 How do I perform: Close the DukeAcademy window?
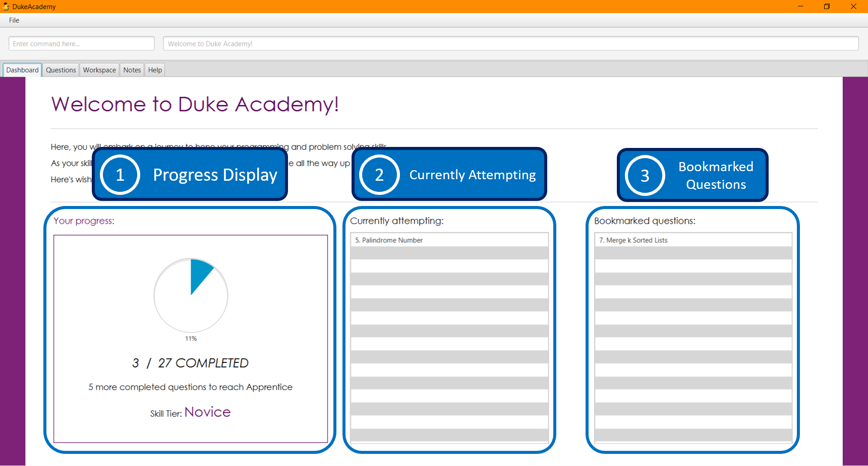(853, 7)
